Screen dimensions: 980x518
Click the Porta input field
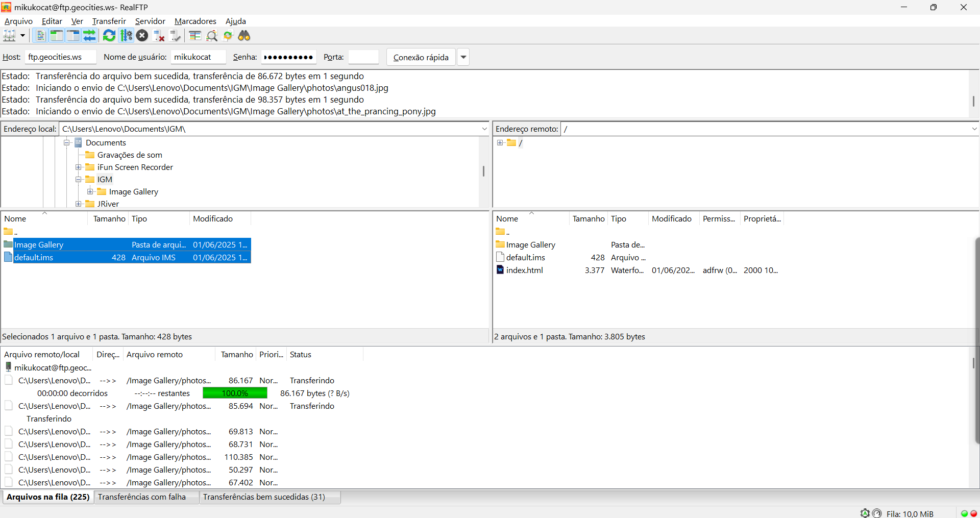(363, 57)
